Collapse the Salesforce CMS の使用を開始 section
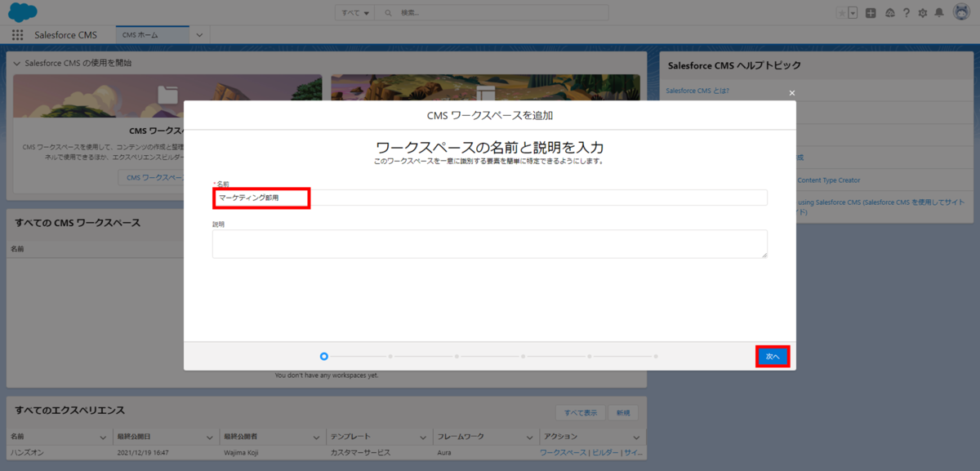The height and width of the screenshot is (471, 980). pos(18,63)
